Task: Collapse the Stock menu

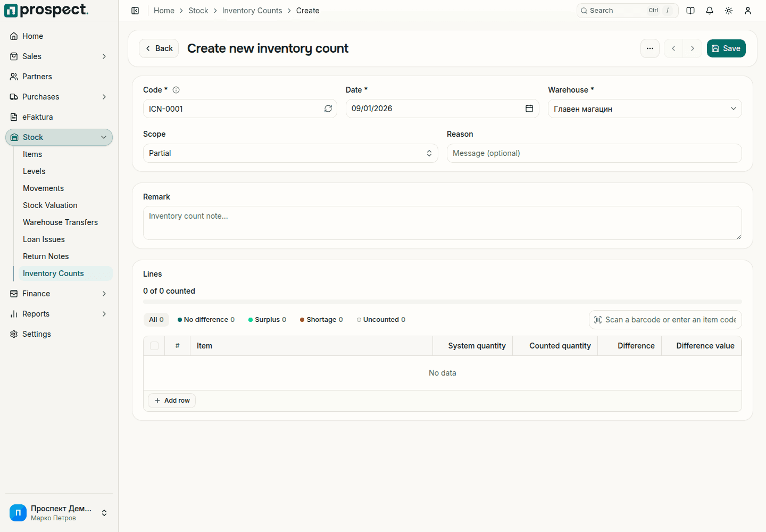Action: 59,137
